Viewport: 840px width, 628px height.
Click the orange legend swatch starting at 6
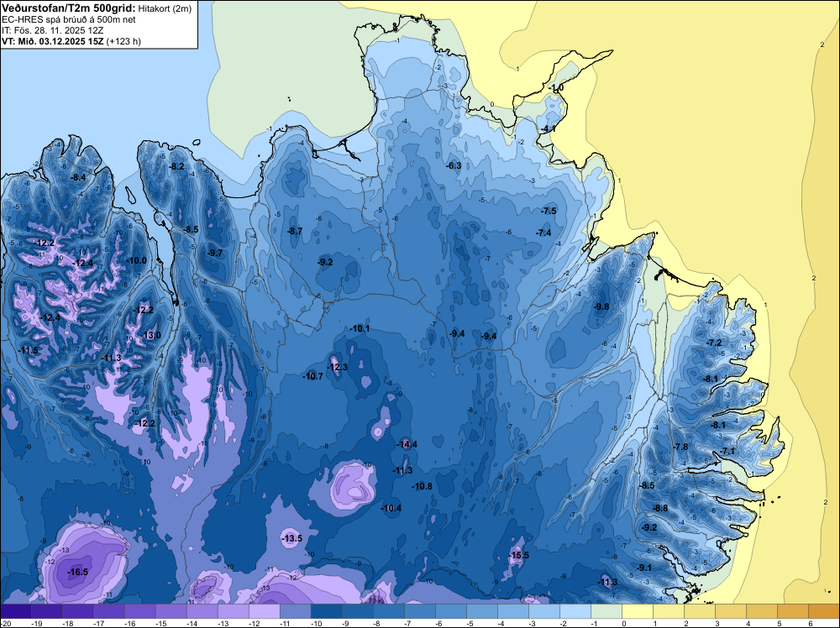pyautogui.click(x=823, y=611)
